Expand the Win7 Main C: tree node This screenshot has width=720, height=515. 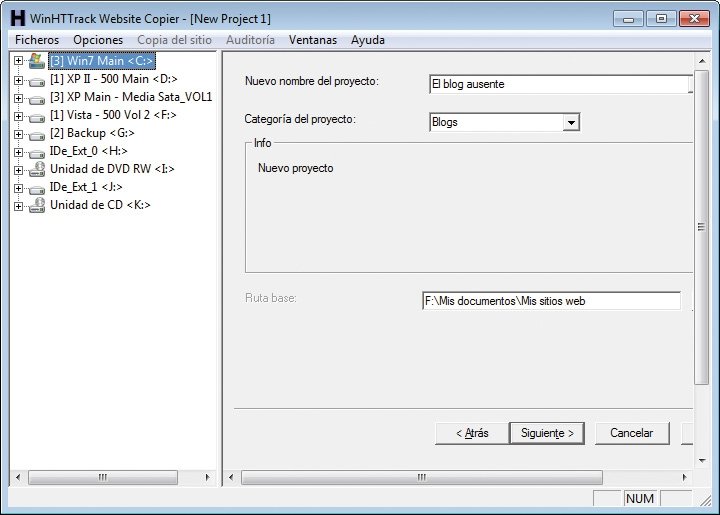tap(18, 61)
